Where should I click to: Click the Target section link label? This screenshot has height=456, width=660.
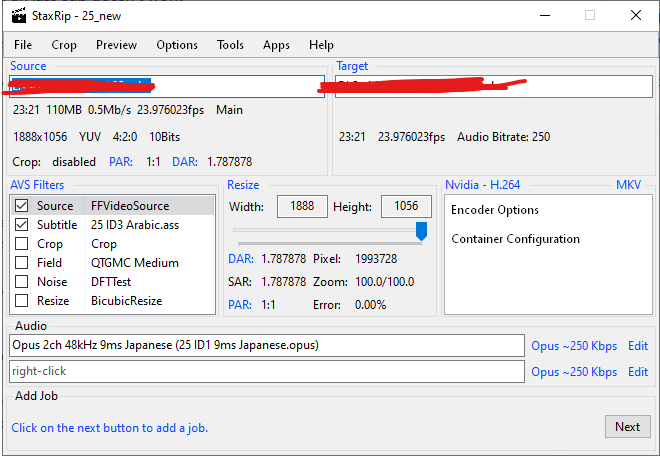(352, 66)
